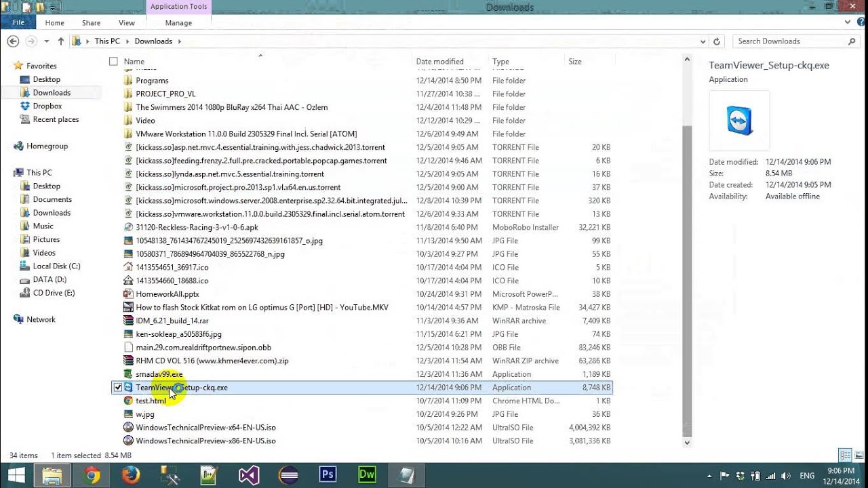Open Google Chrome from the taskbar
Viewport: 868px width, 488px height.
92,475
